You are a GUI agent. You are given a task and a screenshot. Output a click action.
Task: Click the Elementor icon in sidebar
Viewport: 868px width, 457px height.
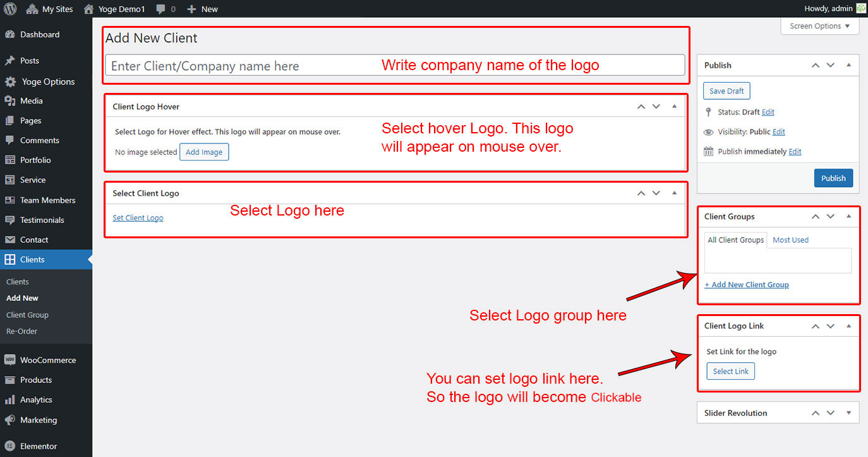pyautogui.click(x=10, y=446)
